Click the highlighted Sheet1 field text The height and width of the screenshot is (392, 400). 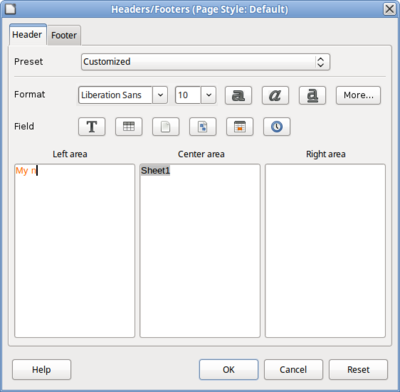pos(155,171)
